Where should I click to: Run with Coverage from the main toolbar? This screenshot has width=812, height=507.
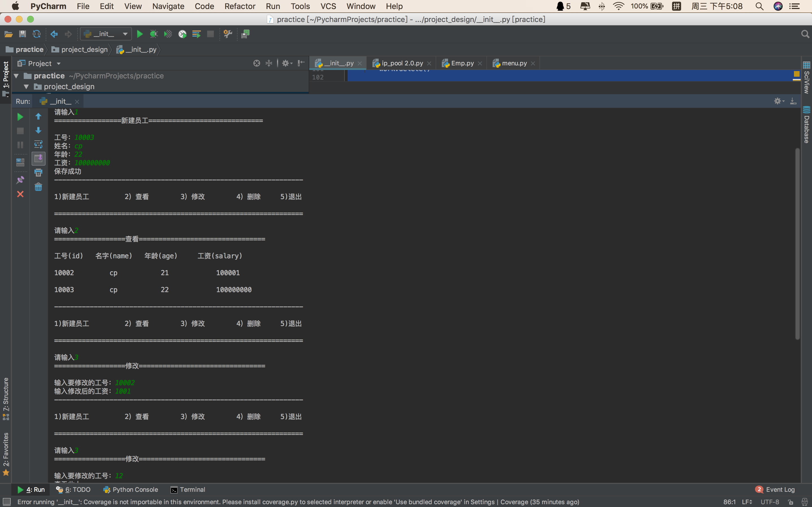point(168,34)
